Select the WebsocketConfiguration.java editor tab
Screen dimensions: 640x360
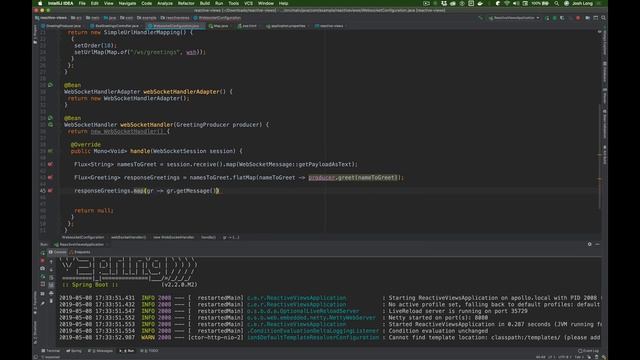coord(175,26)
